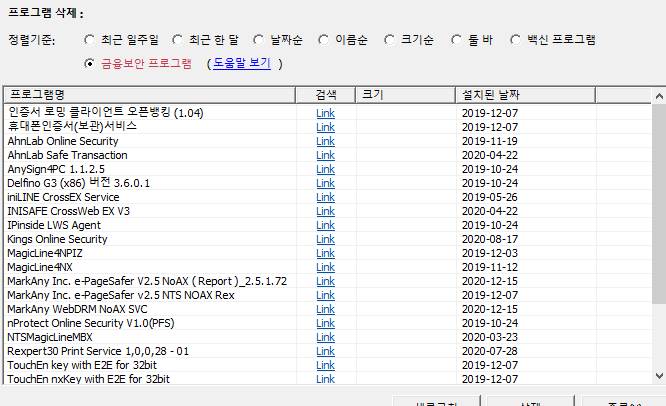666x406 pixels.
Task: Open the Link for iniLINE CrossEX Service
Action: (325, 197)
